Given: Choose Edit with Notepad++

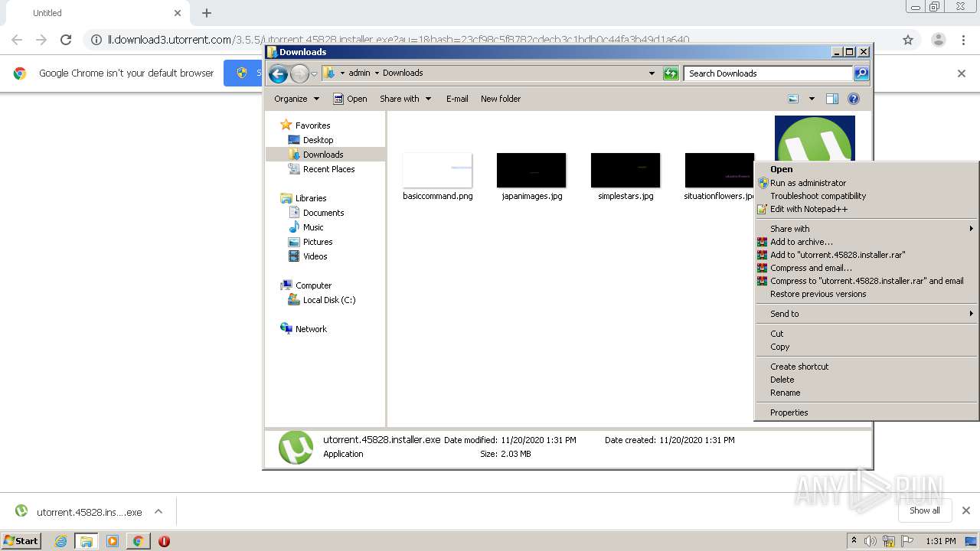Looking at the screenshot, I should coord(866,209).
